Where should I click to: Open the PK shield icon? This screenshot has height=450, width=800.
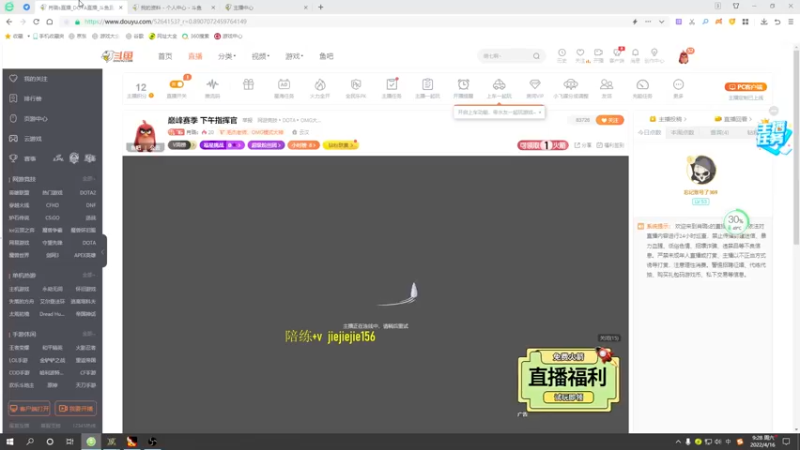(x=356, y=84)
